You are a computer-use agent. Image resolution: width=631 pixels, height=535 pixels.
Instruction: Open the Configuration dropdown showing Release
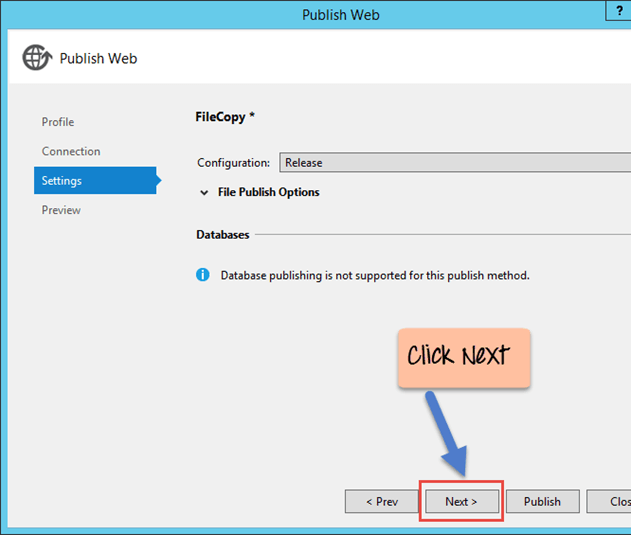455,163
